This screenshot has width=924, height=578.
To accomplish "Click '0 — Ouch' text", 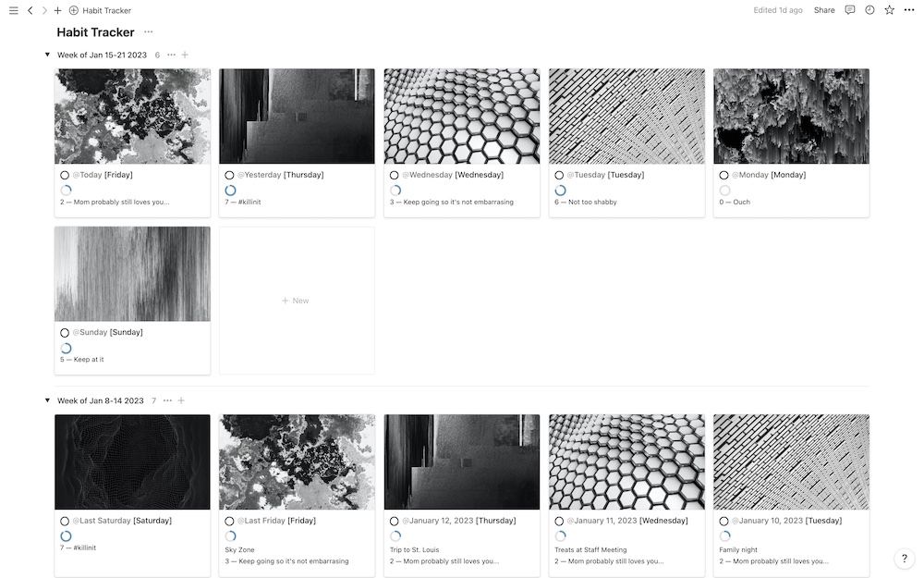I will point(735,202).
